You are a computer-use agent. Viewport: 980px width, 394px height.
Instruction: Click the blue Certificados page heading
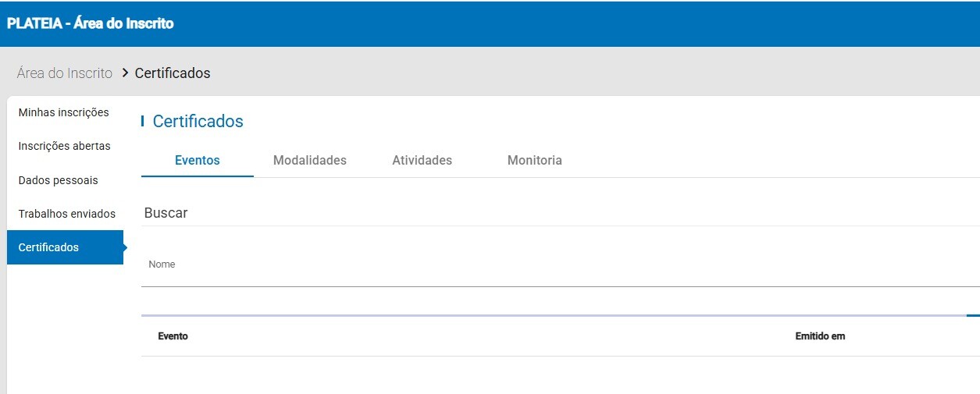click(198, 121)
